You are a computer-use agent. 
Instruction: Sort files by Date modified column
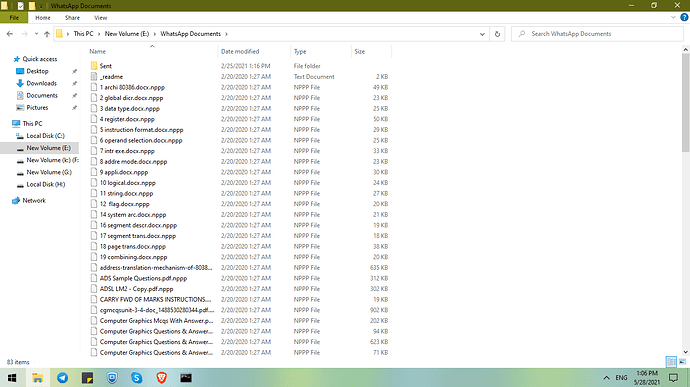point(240,52)
